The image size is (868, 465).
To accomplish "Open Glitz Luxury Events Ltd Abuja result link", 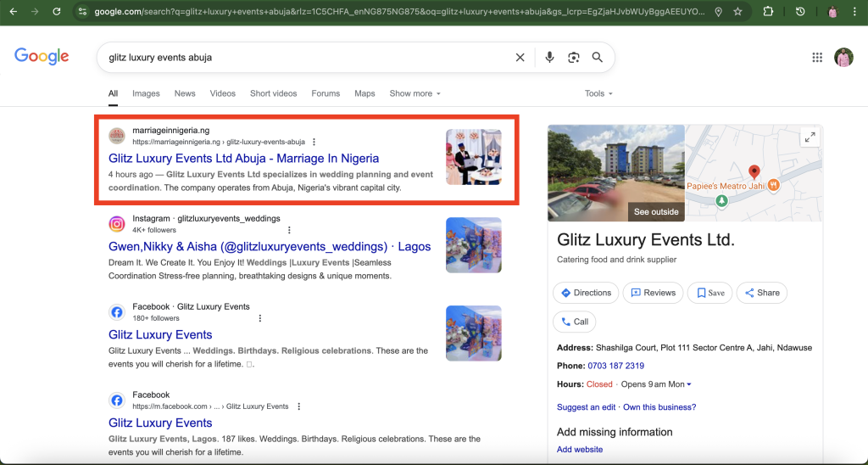I will tap(243, 159).
